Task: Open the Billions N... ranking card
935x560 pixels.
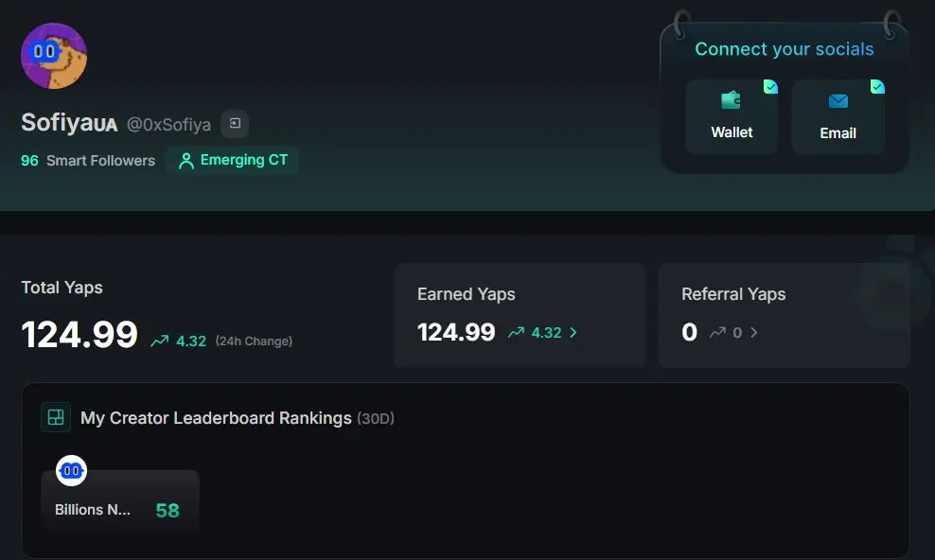Action: (x=120, y=500)
